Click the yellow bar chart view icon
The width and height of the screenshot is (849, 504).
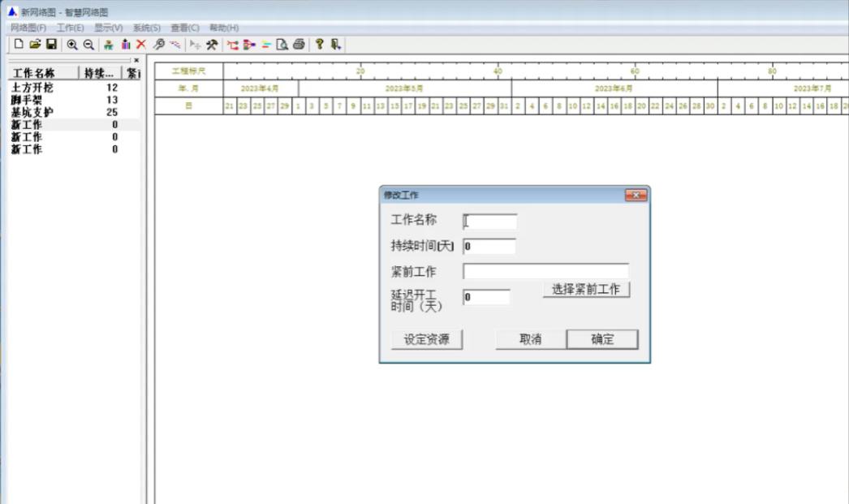(x=266, y=45)
